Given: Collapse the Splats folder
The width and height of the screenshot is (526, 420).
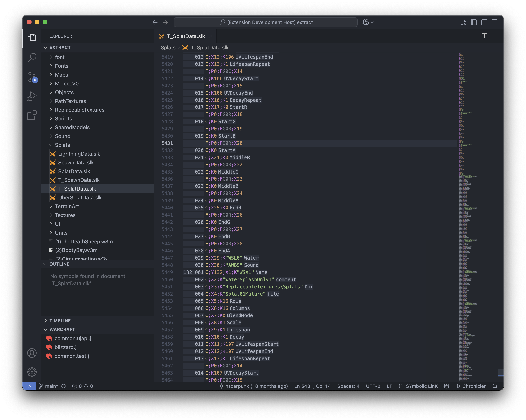Looking at the screenshot, I should coord(62,145).
